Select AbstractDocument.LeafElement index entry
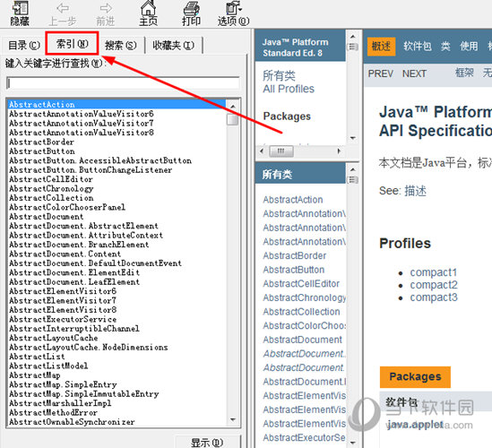Screen dimensions: 492x448 74,282
